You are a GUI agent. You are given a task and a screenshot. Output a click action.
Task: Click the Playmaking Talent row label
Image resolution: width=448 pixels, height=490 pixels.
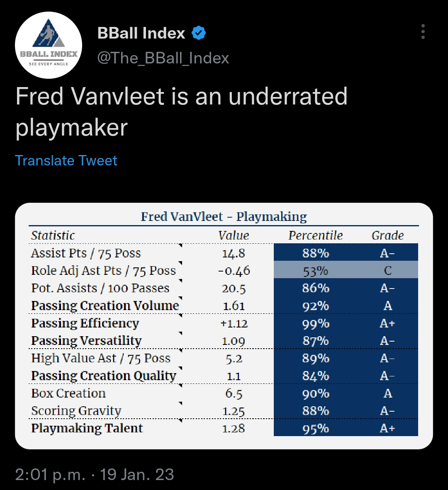click(87, 428)
